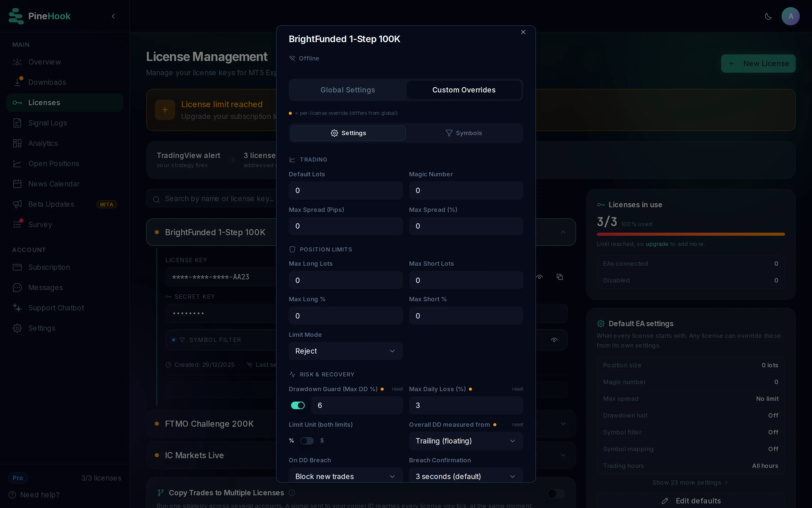Open Signal Logs in the sidebar
This screenshot has width=812, height=508.
pos(65,123)
